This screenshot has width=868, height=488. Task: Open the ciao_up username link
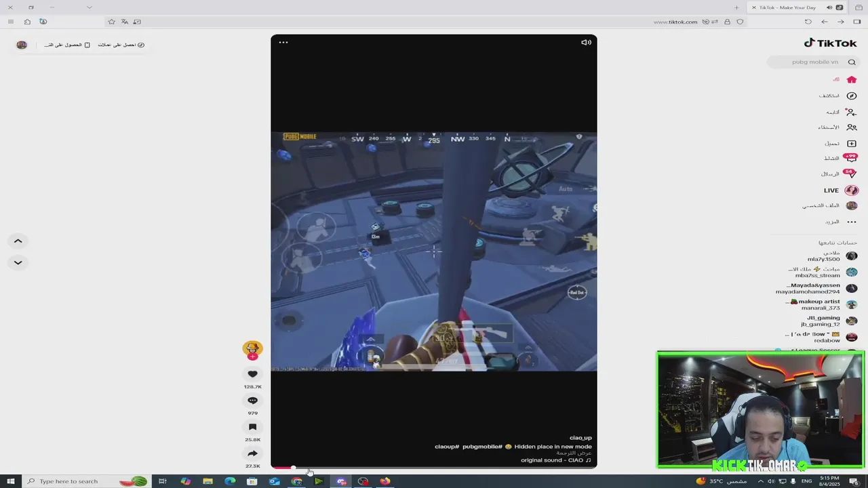pyautogui.click(x=580, y=438)
